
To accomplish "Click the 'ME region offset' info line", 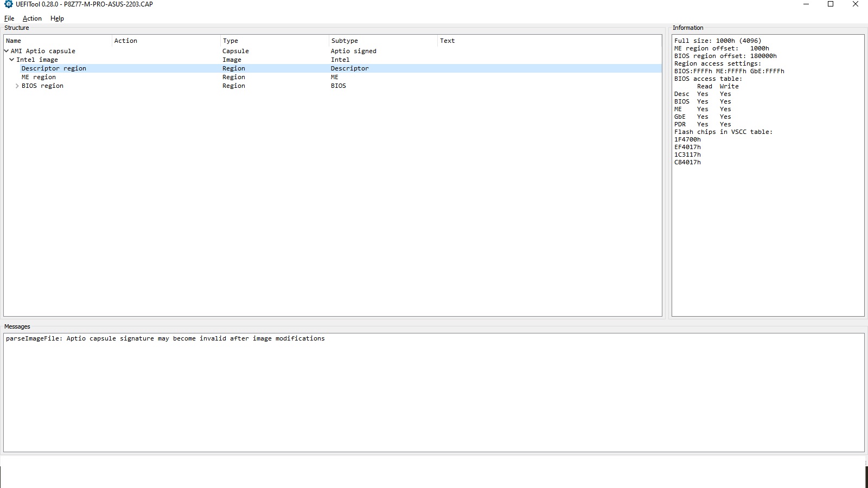I will 722,48.
